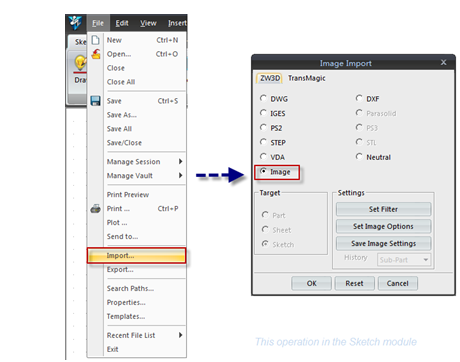This screenshot has height=362, width=460.
Task: Choose Close in the File menu
Action: (x=137, y=68)
